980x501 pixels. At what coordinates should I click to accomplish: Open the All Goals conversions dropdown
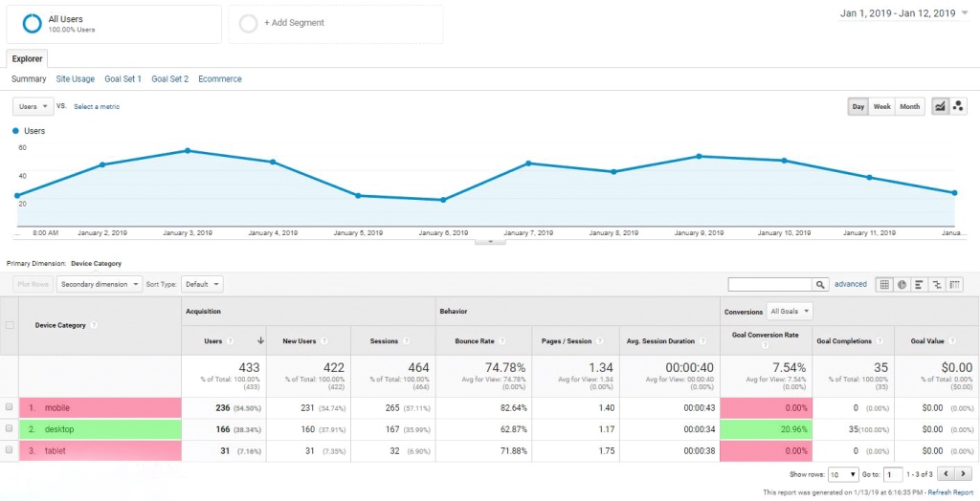790,311
